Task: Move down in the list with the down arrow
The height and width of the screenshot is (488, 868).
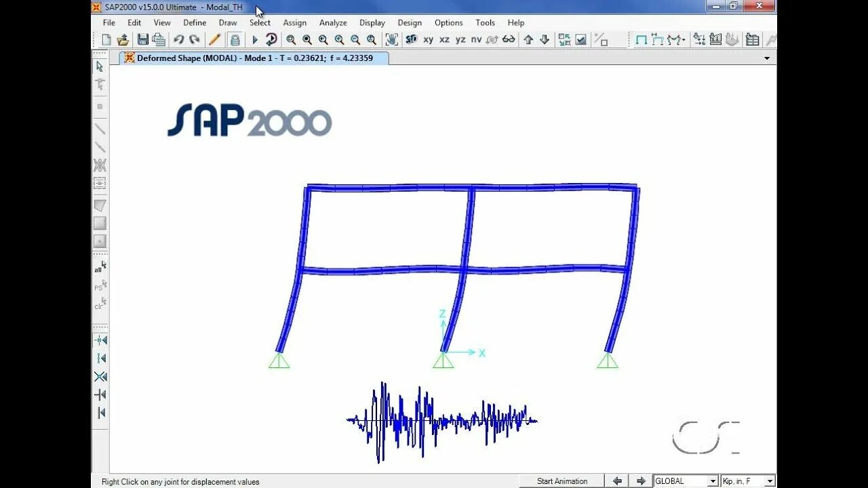Action: coord(545,40)
